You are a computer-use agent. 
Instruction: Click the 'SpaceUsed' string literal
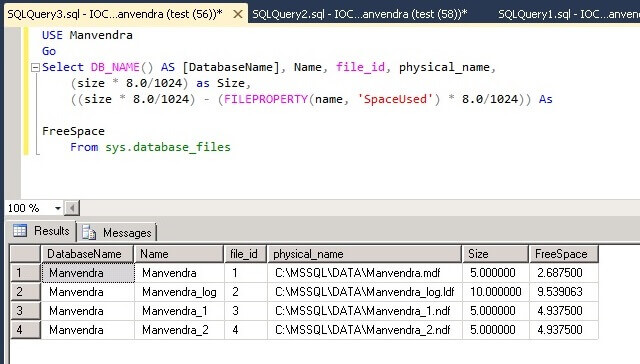[395, 99]
